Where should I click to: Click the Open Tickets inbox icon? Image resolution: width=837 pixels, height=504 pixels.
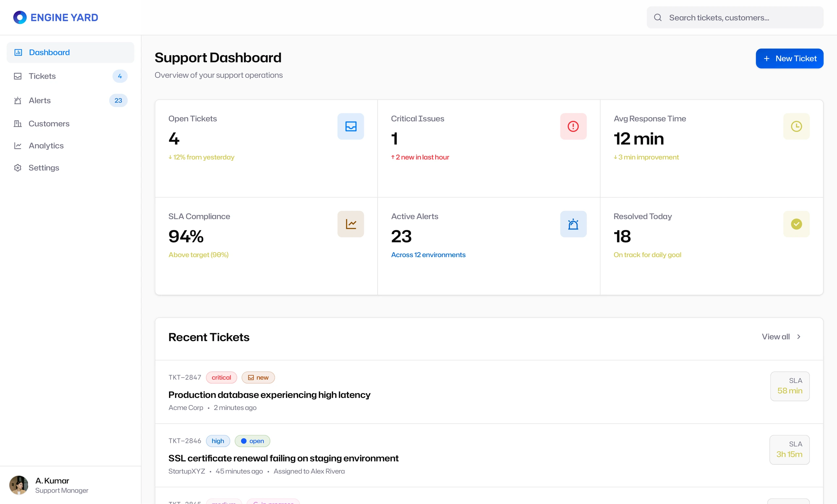coord(350,126)
